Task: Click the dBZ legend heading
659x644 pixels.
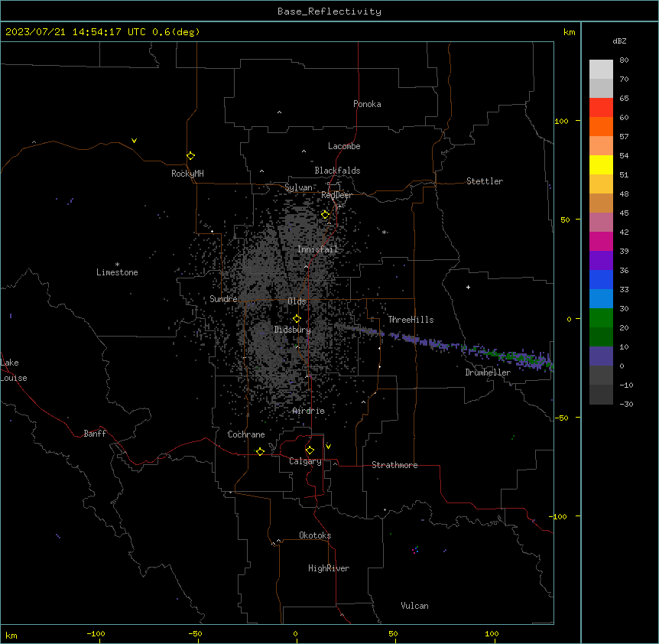Action: point(619,41)
